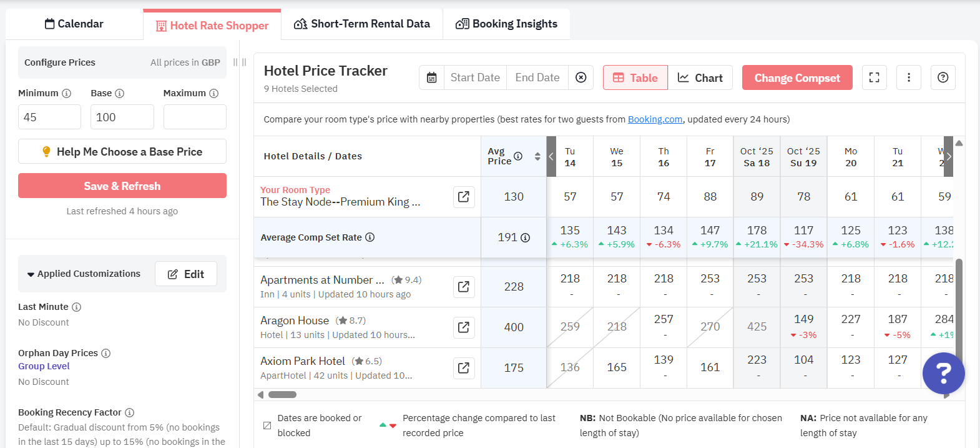Open the three-dot more options menu
The height and width of the screenshot is (448, 980).
pos(908,77)
